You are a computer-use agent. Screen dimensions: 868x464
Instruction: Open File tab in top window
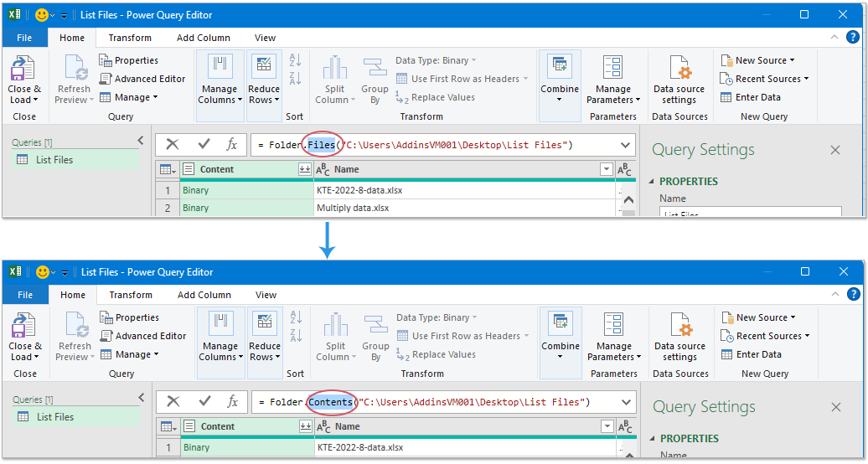tap(24, 38)
